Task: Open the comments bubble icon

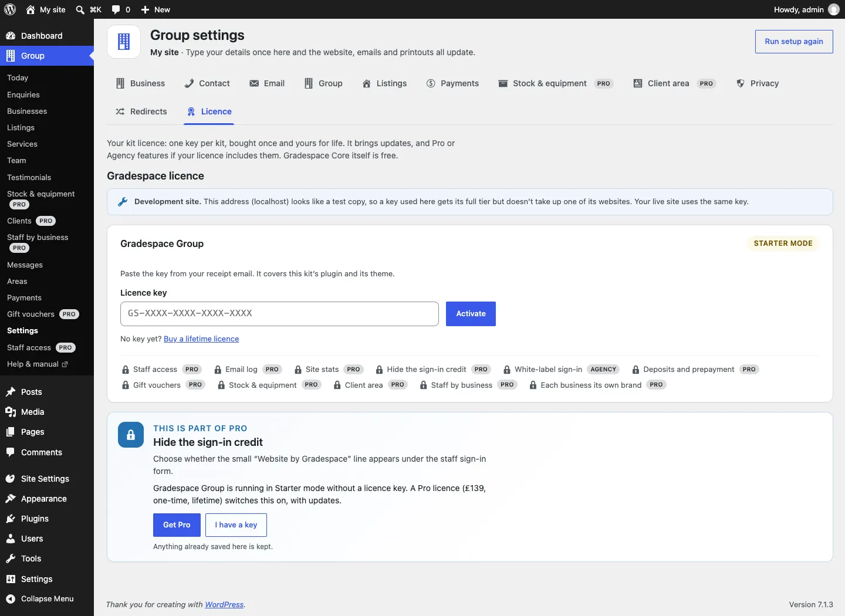Action: pyautogui.click(x=116, y=9)
